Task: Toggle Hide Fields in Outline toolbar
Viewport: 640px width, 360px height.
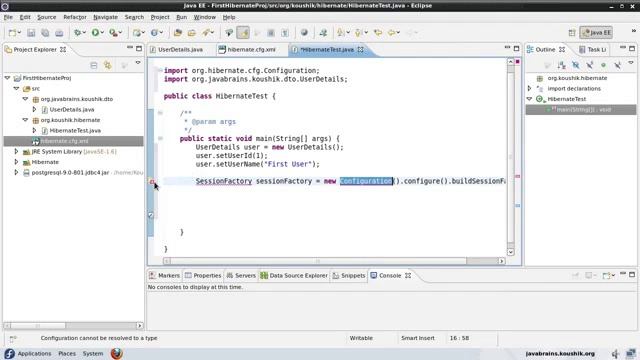Action: (x=576, y=65)
